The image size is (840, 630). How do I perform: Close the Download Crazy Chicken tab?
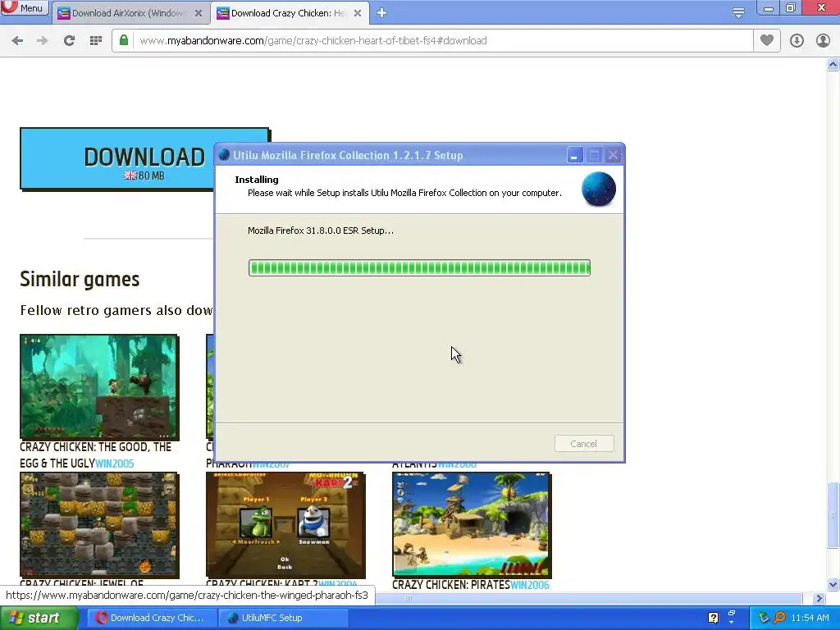[x=358, y=13]
